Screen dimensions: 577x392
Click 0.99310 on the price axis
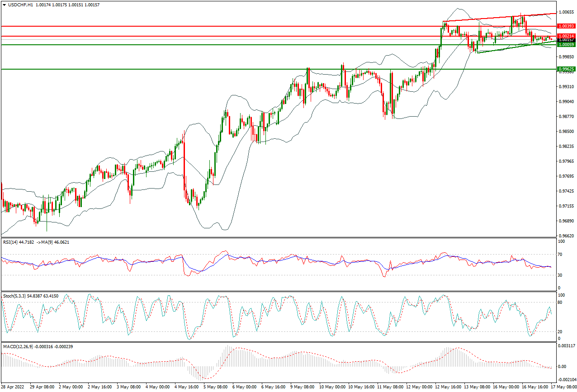(566, 86)
